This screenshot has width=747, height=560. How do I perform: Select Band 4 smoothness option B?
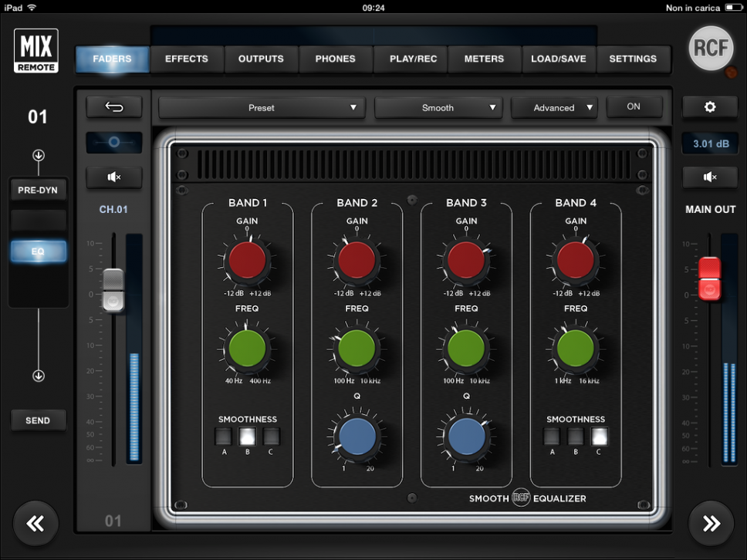pos(576,437)
